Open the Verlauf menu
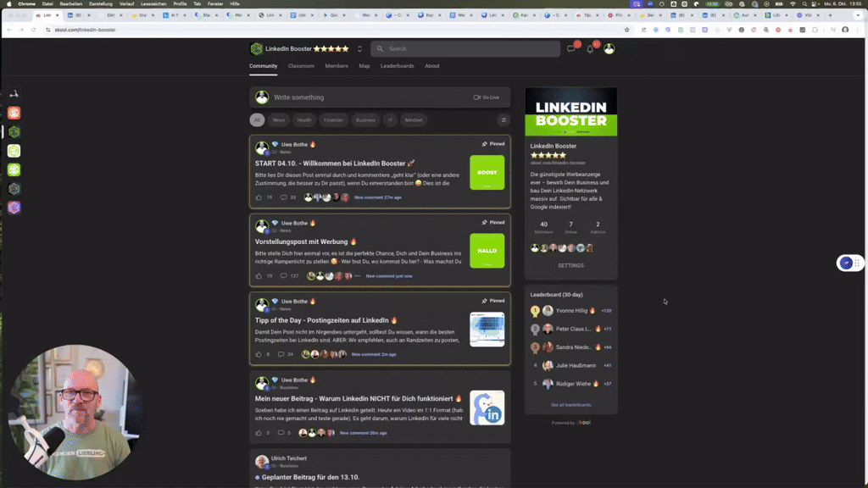The width and height of the screenshot is (868, 488). click(x=127, y=4)
